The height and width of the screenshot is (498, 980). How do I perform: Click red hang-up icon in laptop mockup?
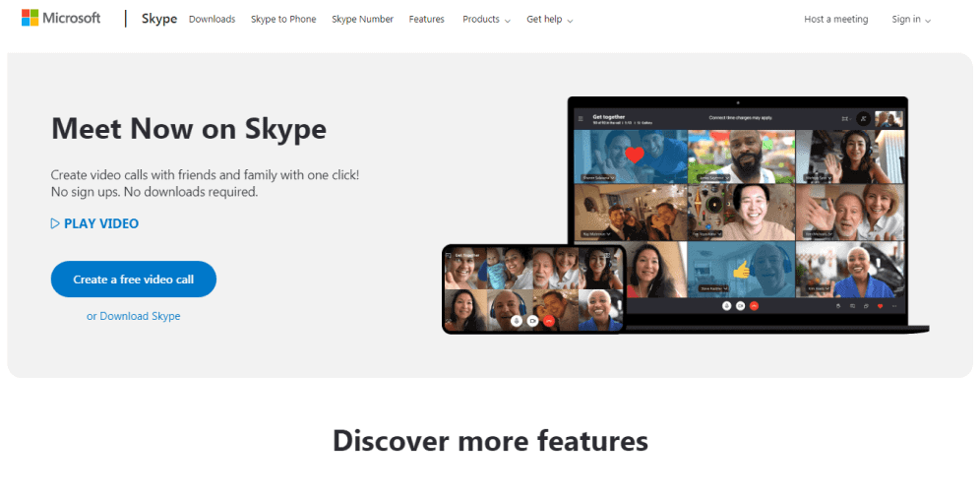[x=754, y=306]
